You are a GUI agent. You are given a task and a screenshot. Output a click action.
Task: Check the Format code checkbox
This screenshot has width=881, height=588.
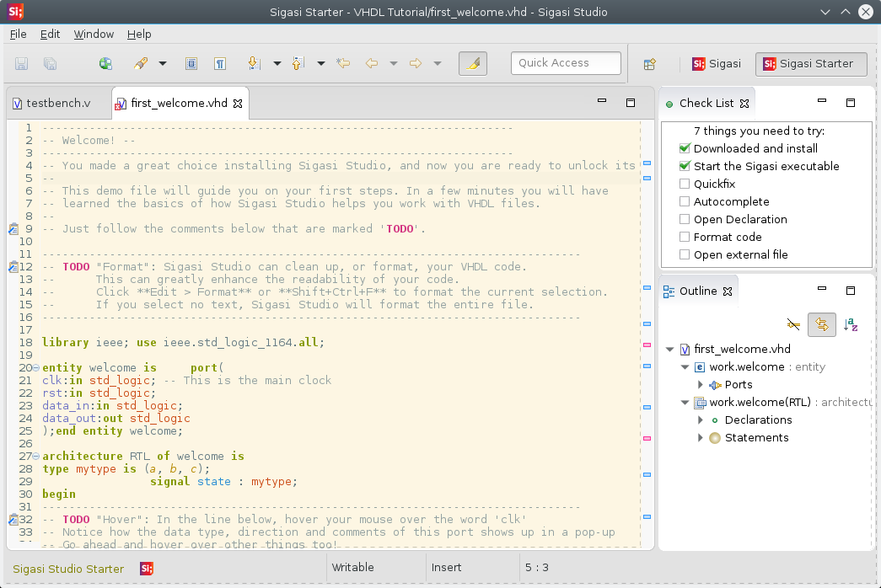point(685,237)
